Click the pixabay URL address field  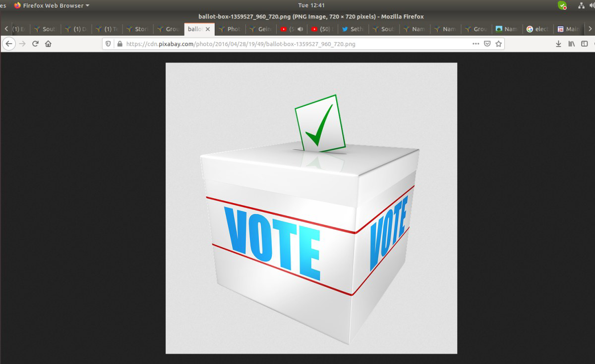(x=293, y=44)
